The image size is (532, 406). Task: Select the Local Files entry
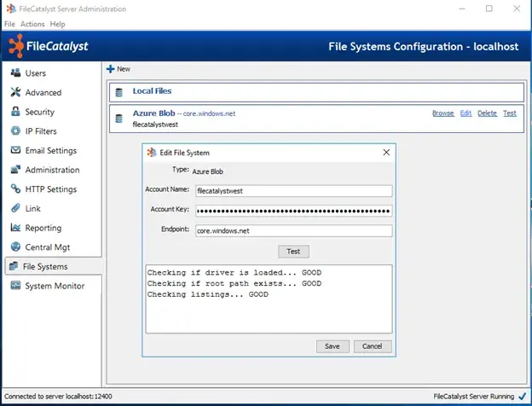click(316, 92)
